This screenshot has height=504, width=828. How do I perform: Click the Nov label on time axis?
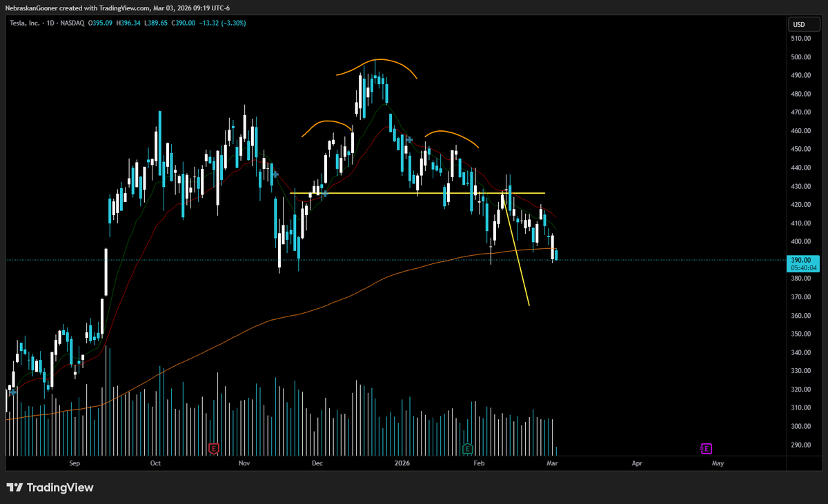(244, 464)
